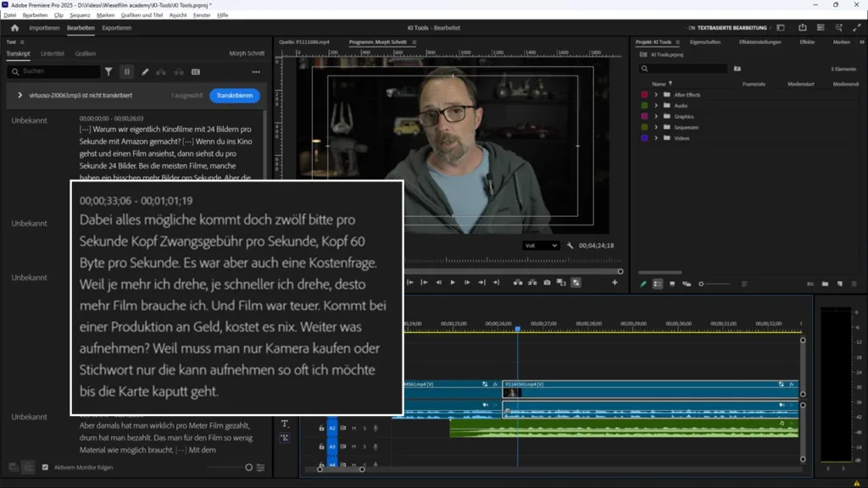Click the Home icon in workspace bar

[14, 28]
